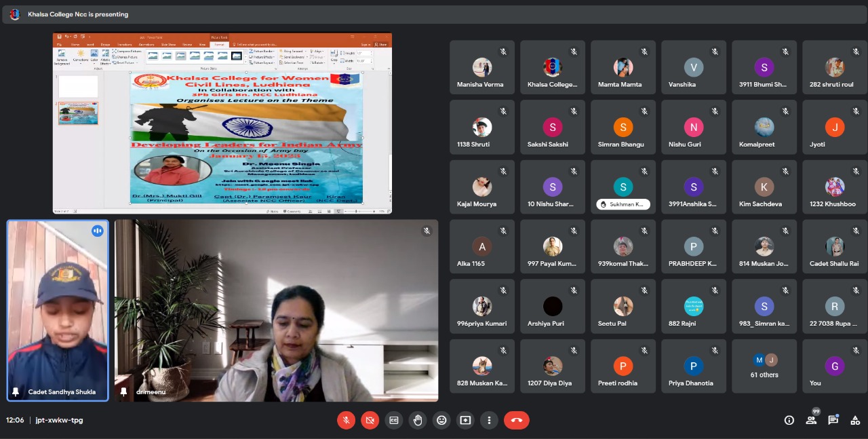Select the Cadet Shallu Rai name label
868x439 pixels.
pos(834,264)
